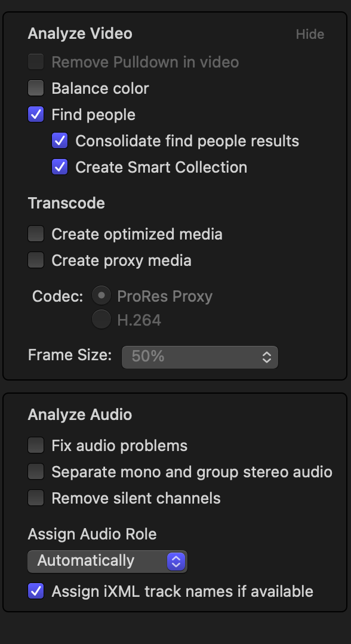Click the Create proxy media label
This screenshot has height=644, width=351.
(122, 260)
